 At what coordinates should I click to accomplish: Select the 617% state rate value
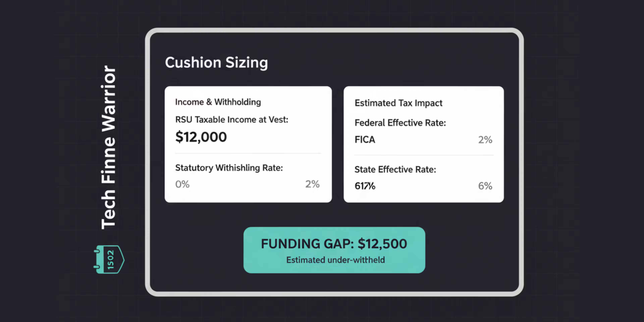point(365,186)
